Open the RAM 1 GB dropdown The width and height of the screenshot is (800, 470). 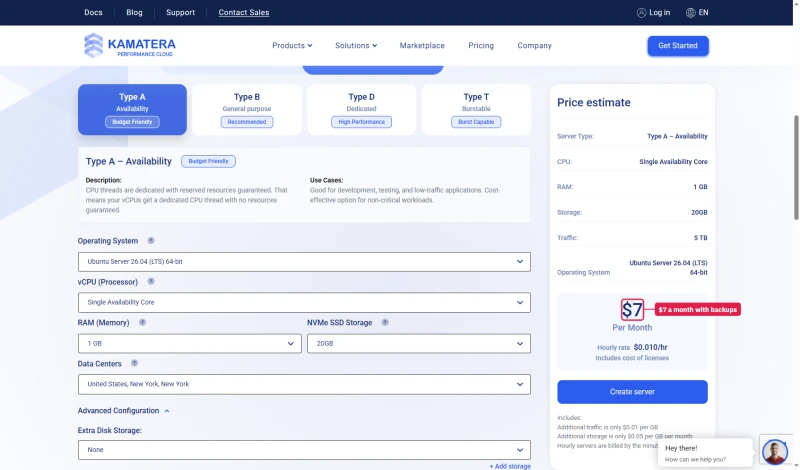coord(189,343)
